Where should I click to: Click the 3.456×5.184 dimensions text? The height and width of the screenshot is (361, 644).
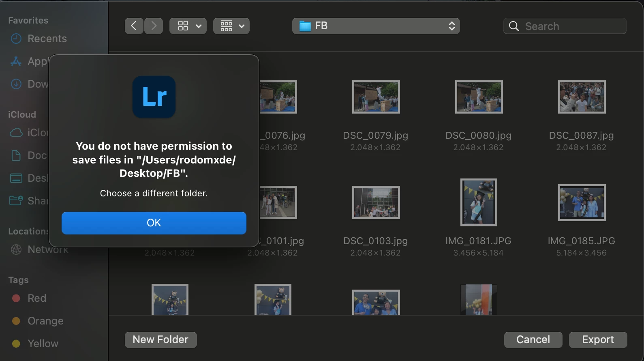click(x=479, y=253)
